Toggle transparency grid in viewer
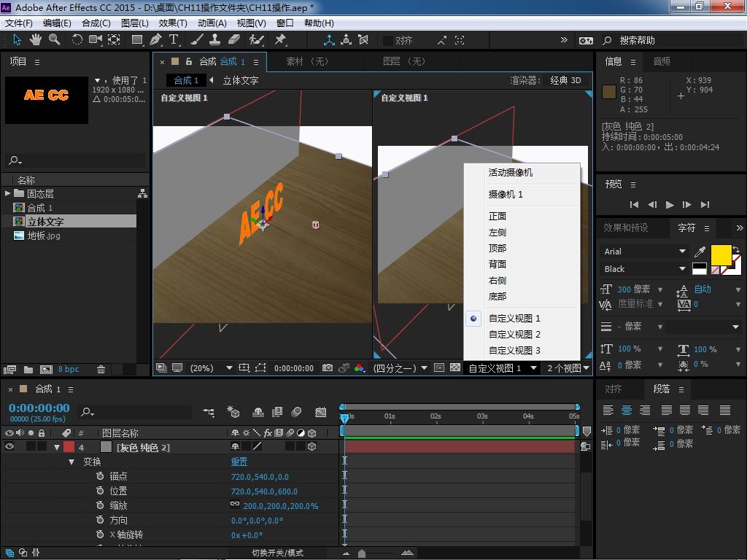The image size is (747, 560). click(x=455, y=367)
